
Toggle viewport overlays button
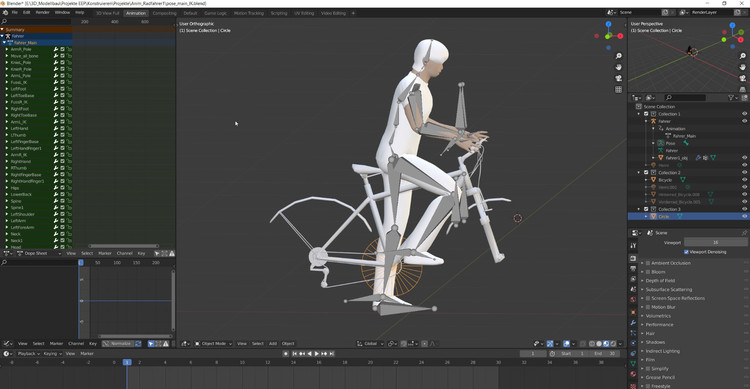pos(566,344)
